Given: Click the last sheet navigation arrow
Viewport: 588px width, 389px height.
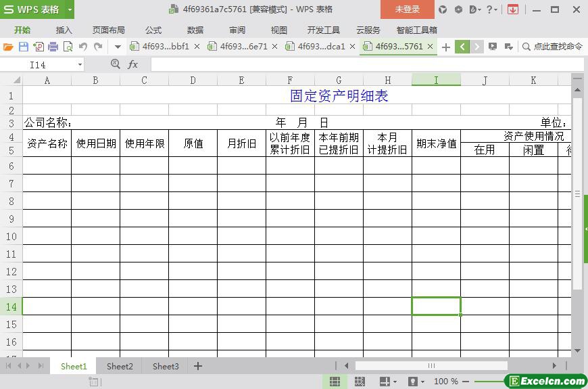Looking at the screenshot, I should click(x=41, y=366).
